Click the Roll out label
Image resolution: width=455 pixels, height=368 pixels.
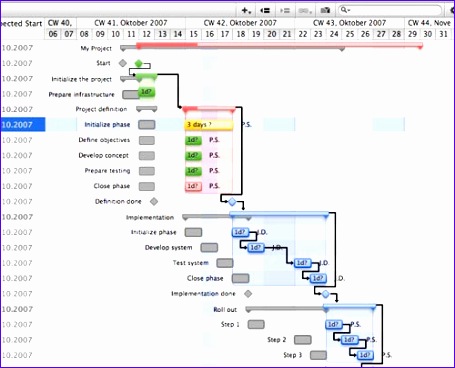click(x=225, y=310)
